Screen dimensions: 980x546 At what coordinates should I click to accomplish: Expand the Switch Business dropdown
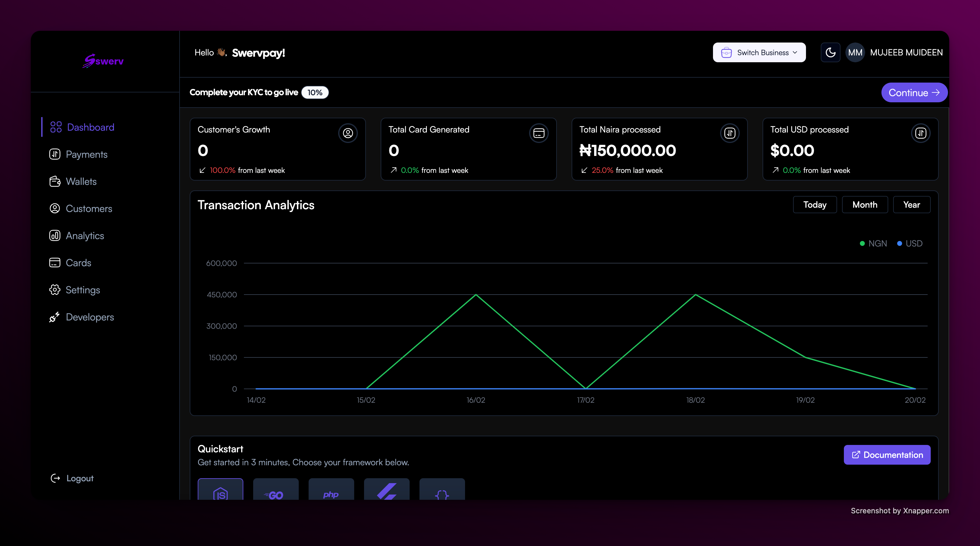pos(759,52)
